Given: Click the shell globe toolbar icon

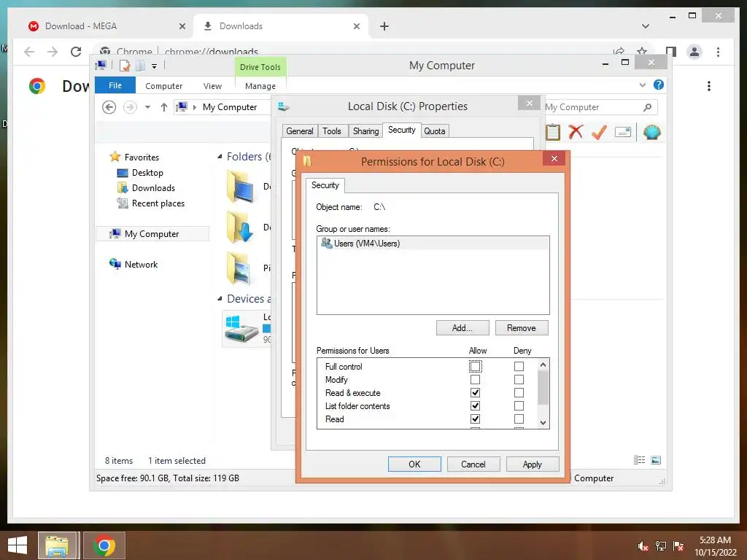Looking at the screenshot, I should (651, 132).
